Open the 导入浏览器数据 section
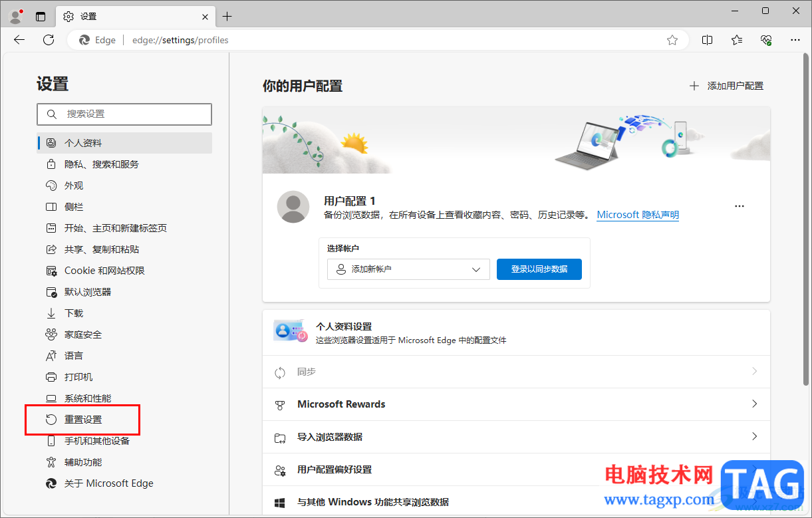The image size is (812, 518). coord(517,437)
